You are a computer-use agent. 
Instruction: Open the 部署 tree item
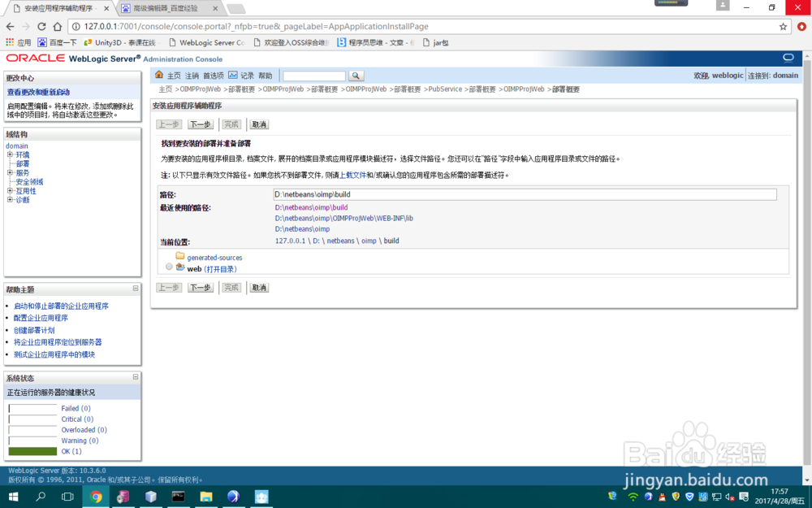(23, 164)
